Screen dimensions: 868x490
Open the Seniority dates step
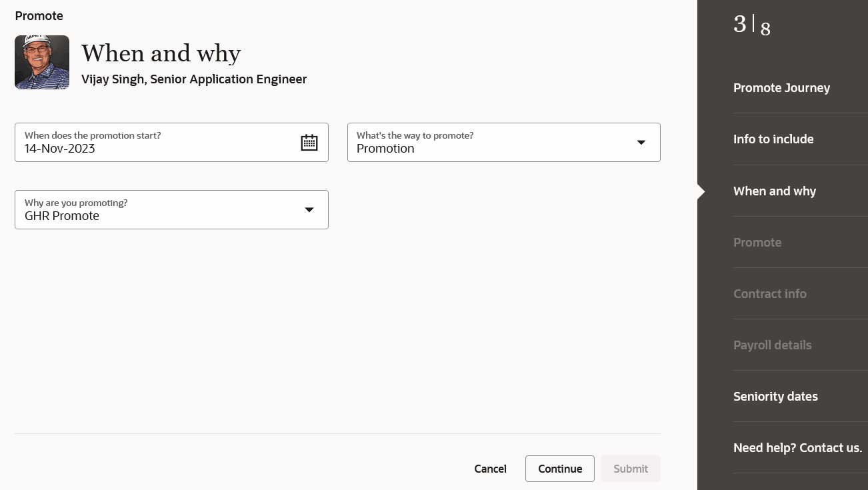(775, 396)
